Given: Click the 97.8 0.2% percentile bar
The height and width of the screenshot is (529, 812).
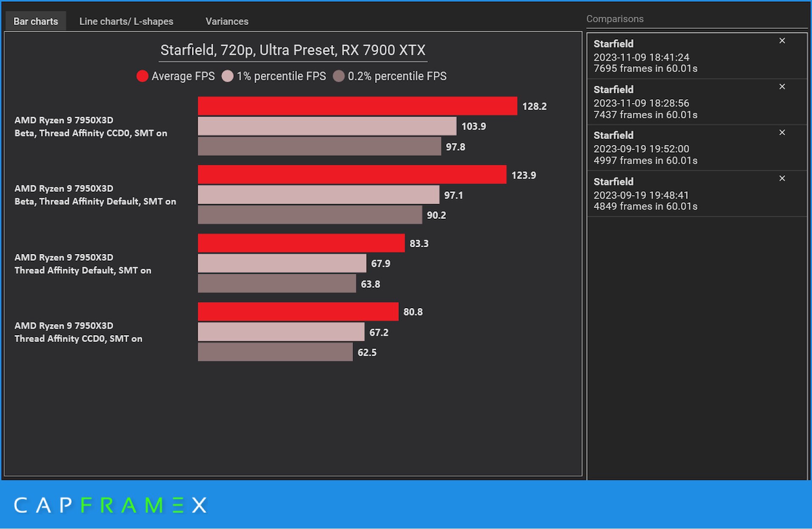Looking at the screenshot, I should [319, 146].
